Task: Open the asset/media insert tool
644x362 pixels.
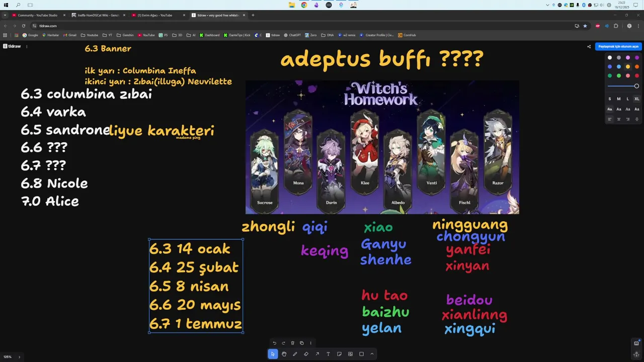Action: (x=350, y=354)
